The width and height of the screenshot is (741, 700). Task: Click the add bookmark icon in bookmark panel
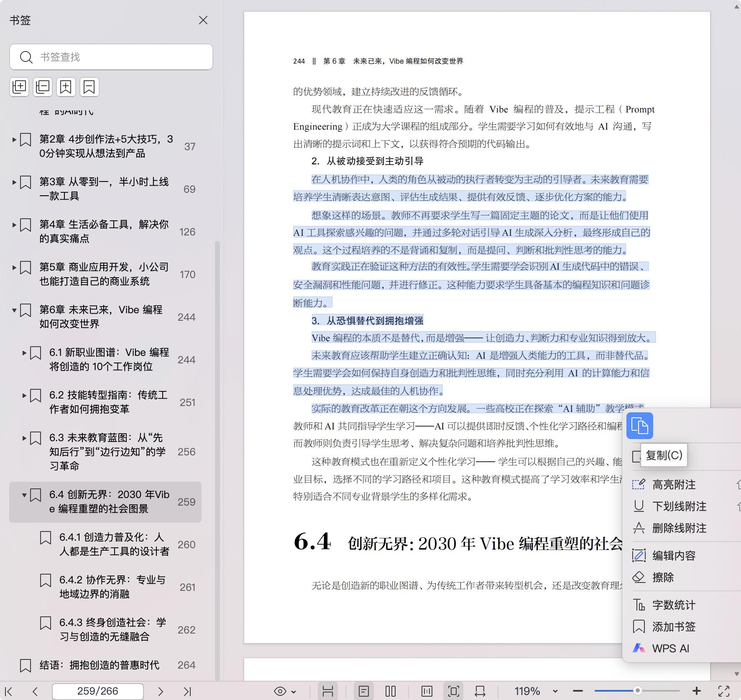[66, 87]
